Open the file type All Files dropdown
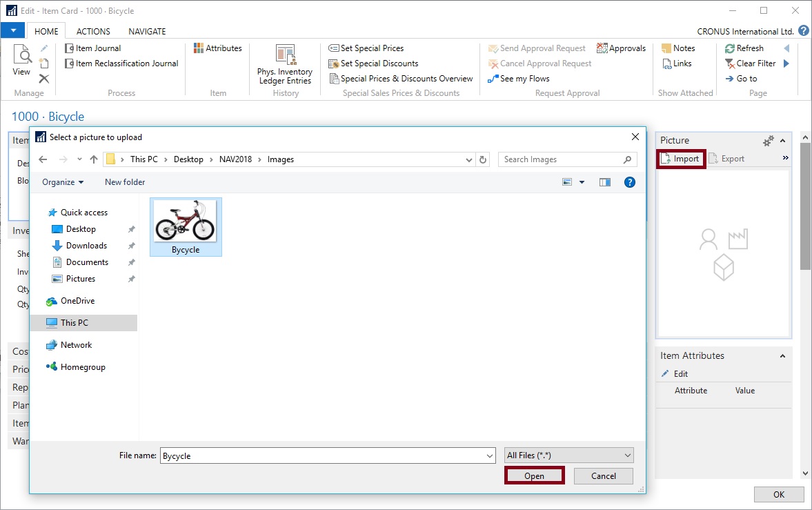The height and width of the screenshot is (510, 812). pos(568,455)
